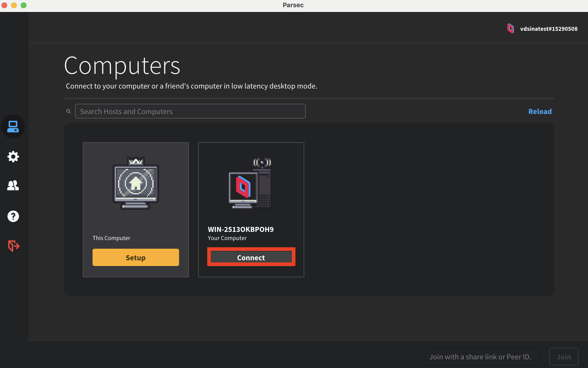Click the This Computer monitor image
This screenshot has height=368, width=588.
(136, 183)
